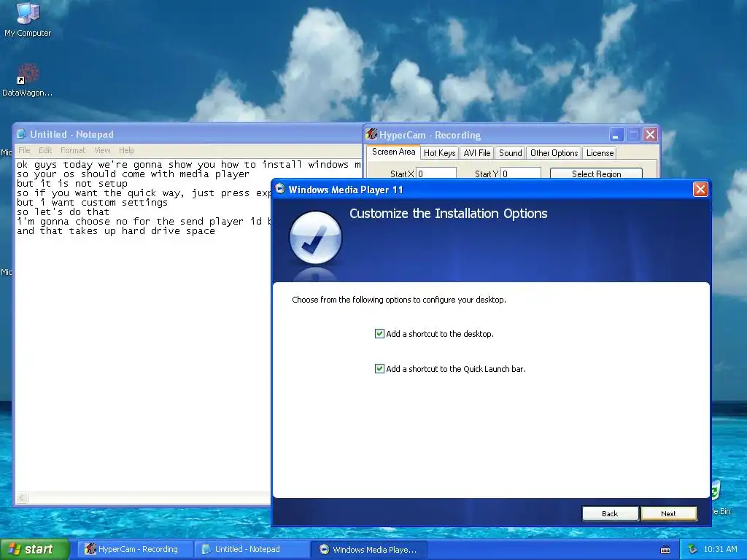Switch to HyperCam Sound tab
This screenshot has width=747, height=560.
(510, 153)
